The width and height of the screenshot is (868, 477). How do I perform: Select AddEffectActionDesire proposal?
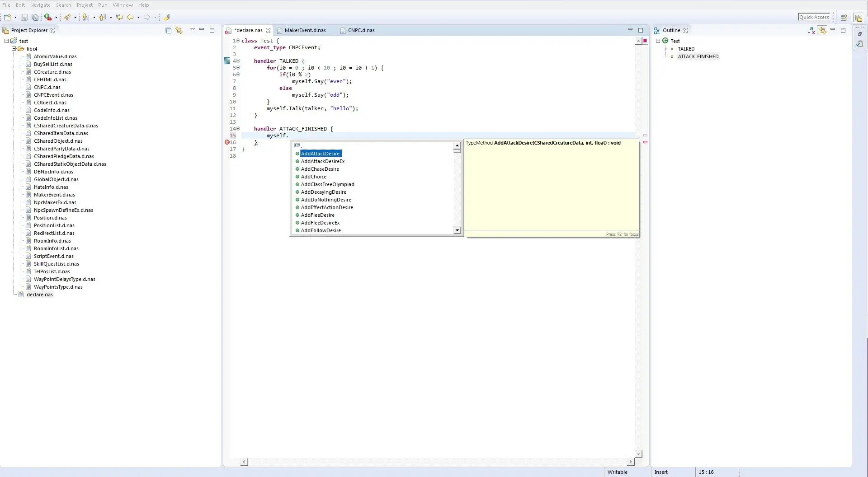tap(327, 207)
